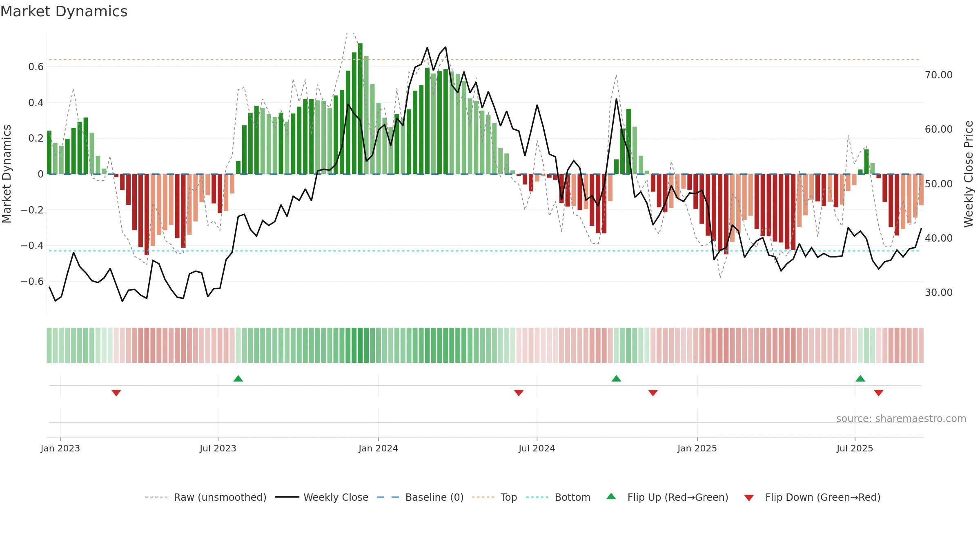
Task: Click the green flip-up marker after Jul 2024
Action: 617,378
